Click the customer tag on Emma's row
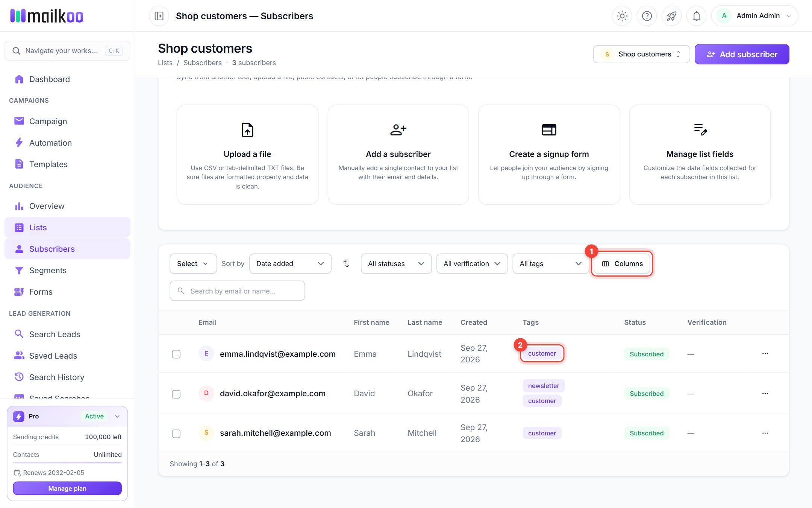812x508 pixels. point(542,354)
